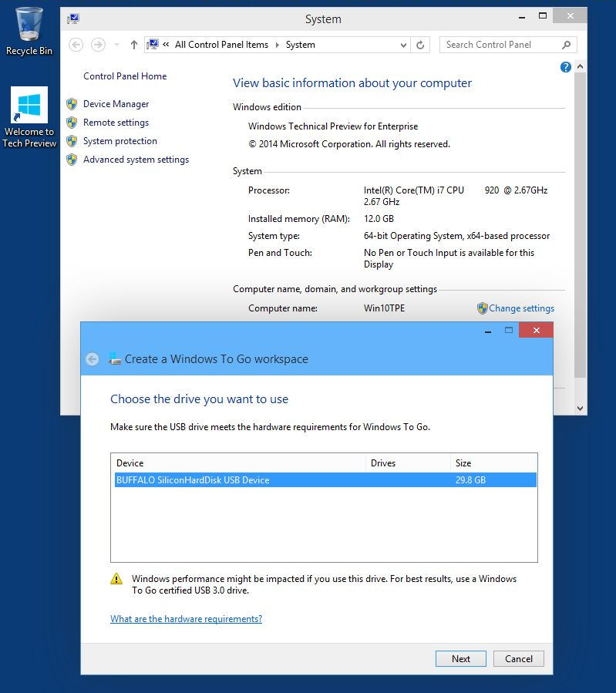Open recent locations dropdown arrow
The width and height of the screenshot is (616, 693).
pyautogui.click(x=116, y=45)
